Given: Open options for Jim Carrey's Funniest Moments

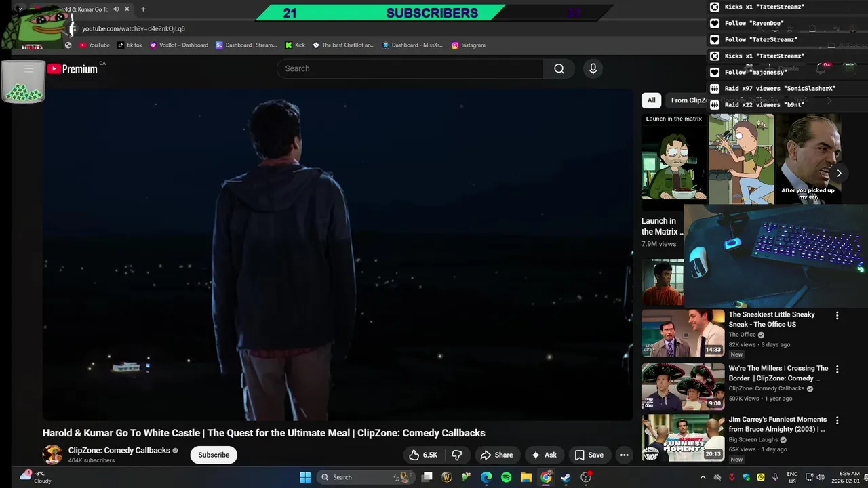Looking at the screenshot, I should coord(837,420).
